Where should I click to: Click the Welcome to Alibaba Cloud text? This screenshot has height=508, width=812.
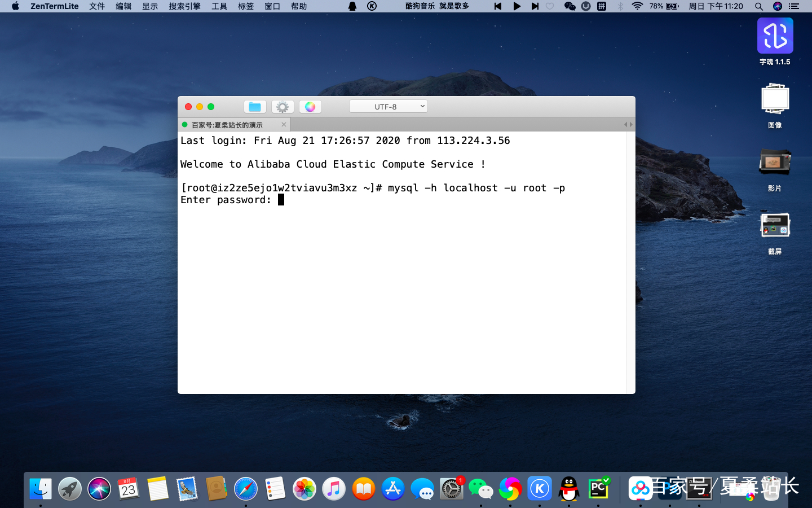tap(333, 164)
